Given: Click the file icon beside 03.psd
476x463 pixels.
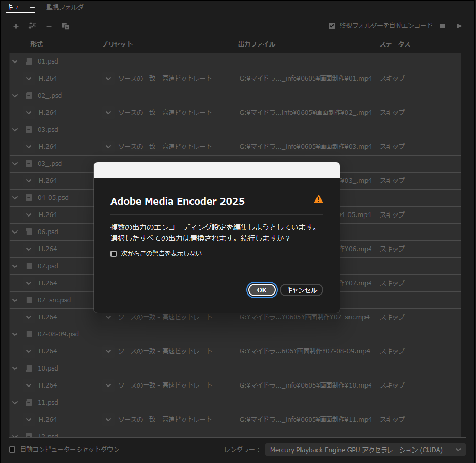Looking at the screenshot, I should pyautogui.click(x=29, y=129).
